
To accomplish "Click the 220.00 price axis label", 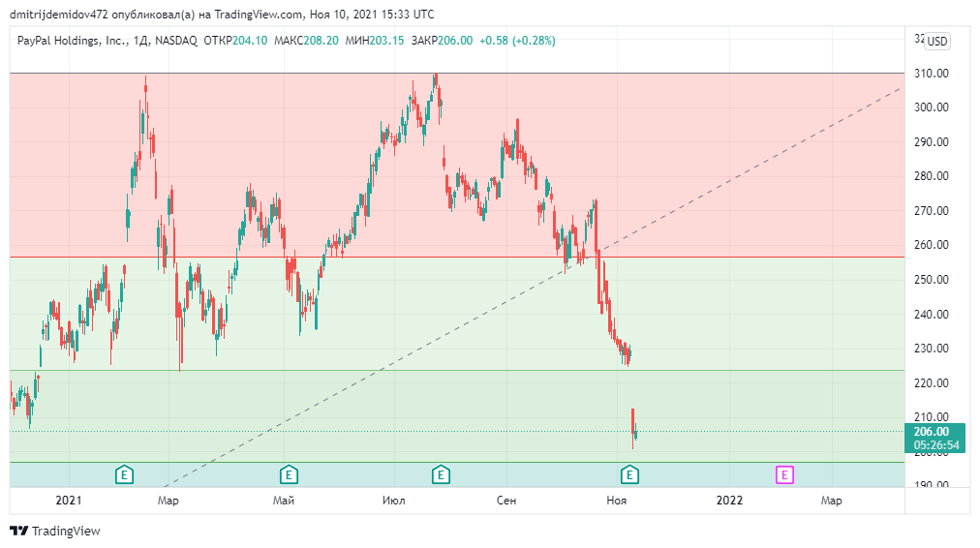I will (932, 383).
